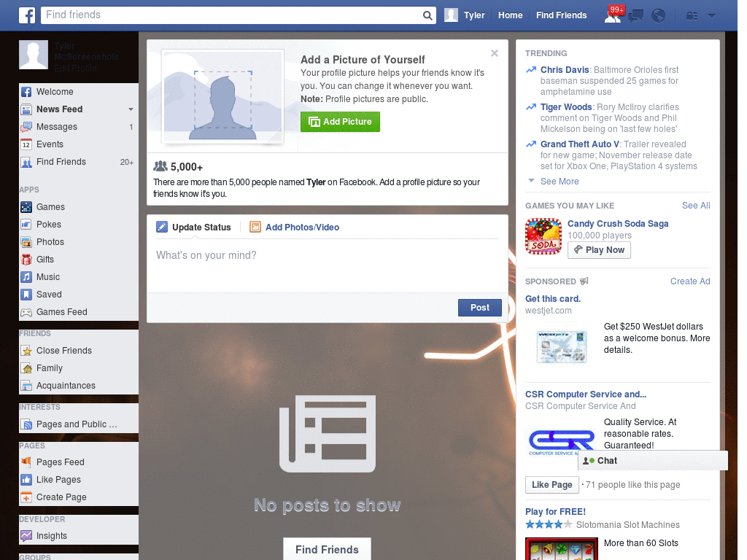
Task: Click the Gifts app icon
Action: [x=26, y=260]
